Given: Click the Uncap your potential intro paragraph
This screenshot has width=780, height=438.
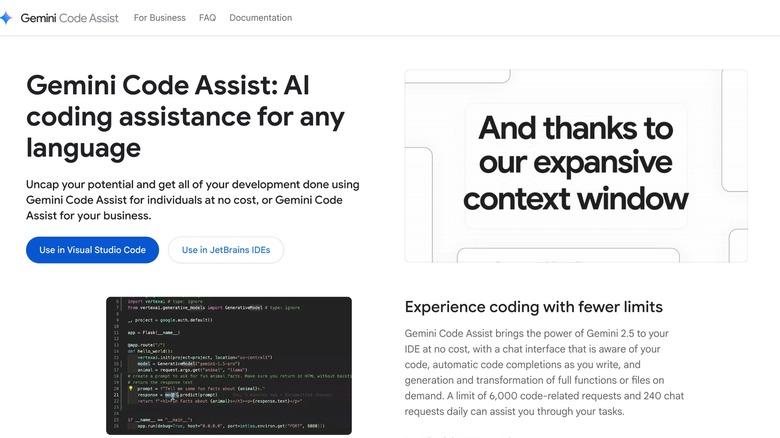Looking at the screenshot, I should point(193,200).
